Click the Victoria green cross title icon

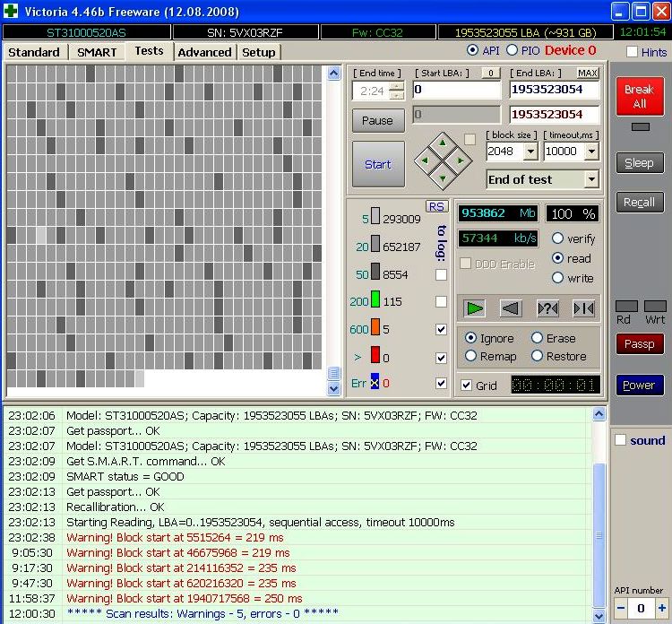[x=11, y=11]
